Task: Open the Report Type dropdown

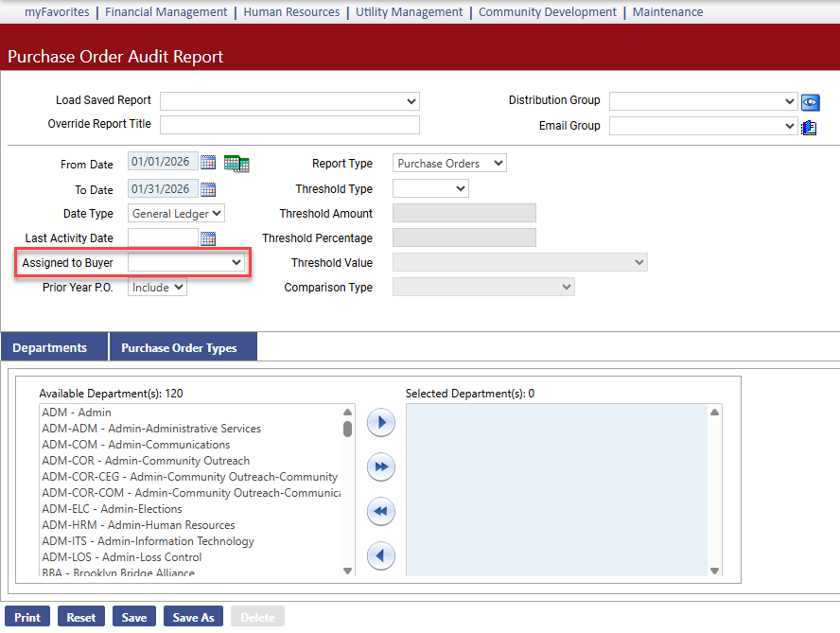Action: [449, 164]
